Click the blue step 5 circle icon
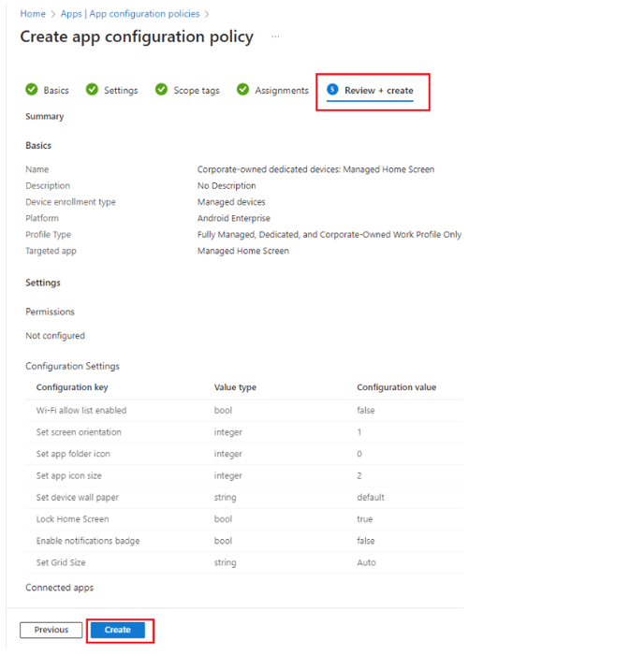The width and height of the screenshot is (644, 654). point(332,89)
